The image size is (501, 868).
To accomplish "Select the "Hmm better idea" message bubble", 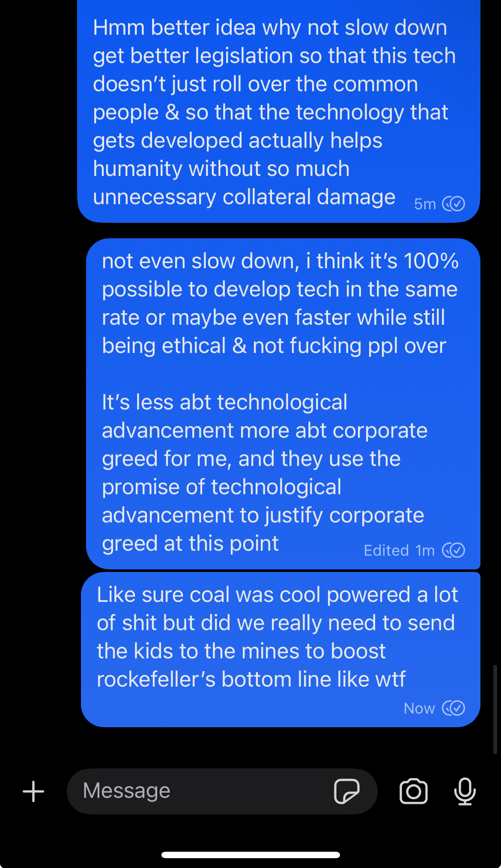I will click(279, 111).
